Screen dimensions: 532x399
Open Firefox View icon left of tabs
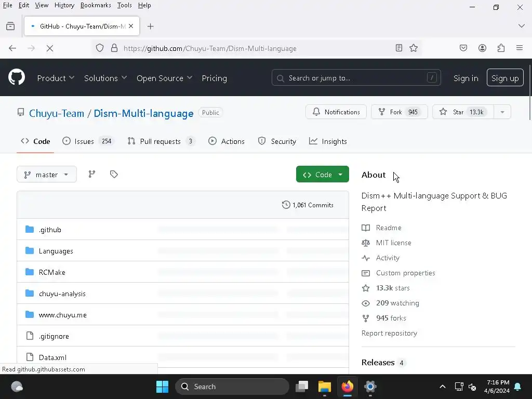pyautogui.click(x=10, y=26)
